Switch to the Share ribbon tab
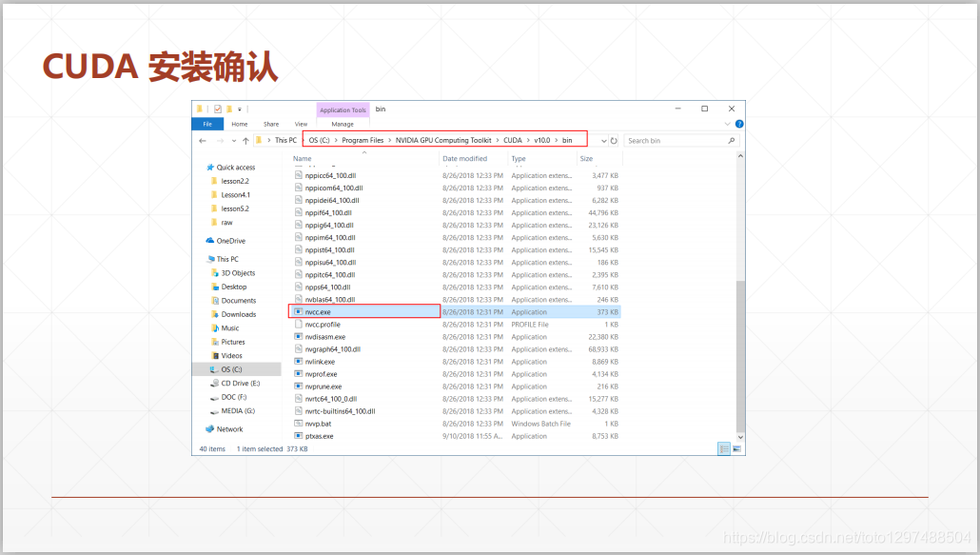This screenshot has height=555, width=980. point(271,124)
